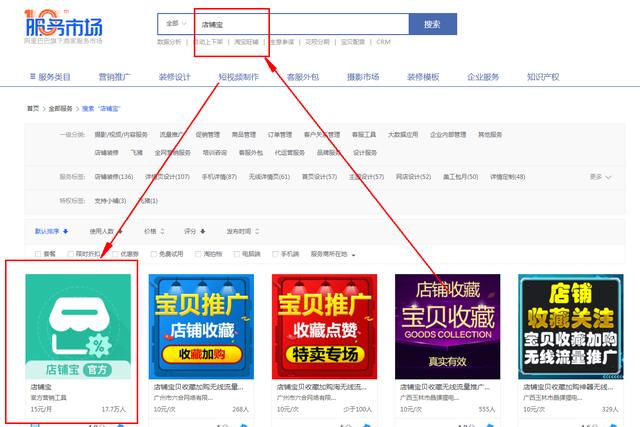The height and width of the screenshot is (427, 640).
Task: Filter by 商品管理 category
Action: tap(244, 134)
